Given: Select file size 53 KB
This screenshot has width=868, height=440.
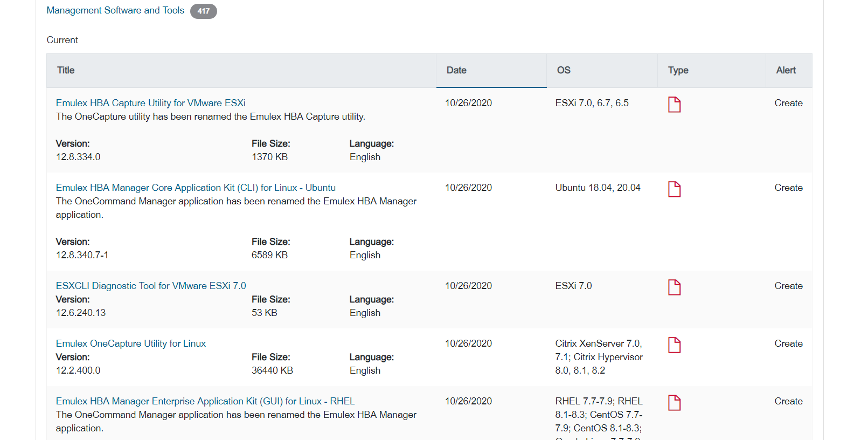Looking at the screenshot, I should pyautogui.click(x=264, y=313).
